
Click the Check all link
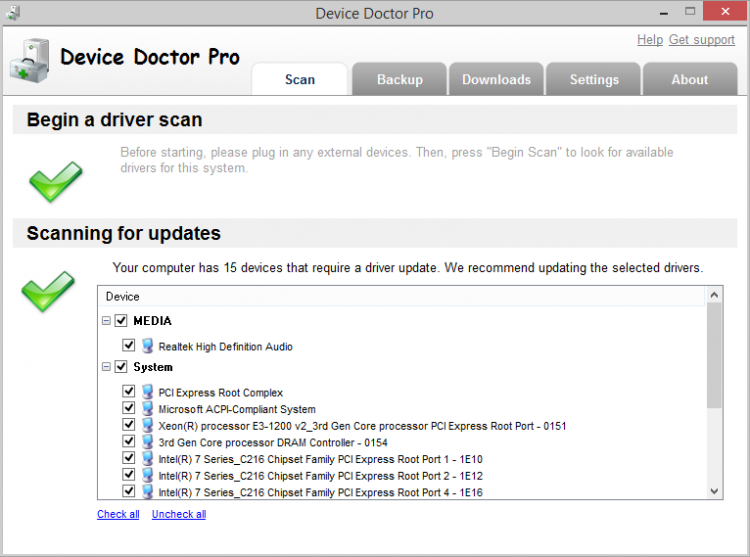tap(118, 514)
